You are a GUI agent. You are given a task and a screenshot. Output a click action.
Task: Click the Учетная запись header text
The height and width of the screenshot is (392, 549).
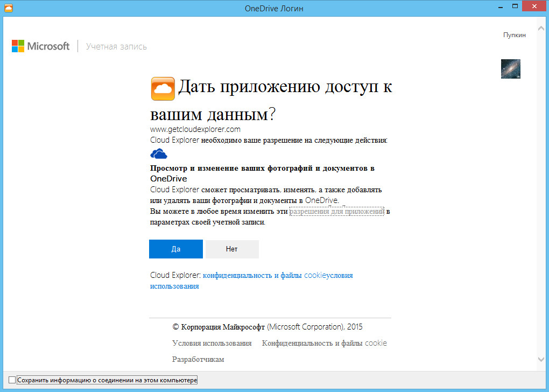pyautogui.click(x=116, y=47)
